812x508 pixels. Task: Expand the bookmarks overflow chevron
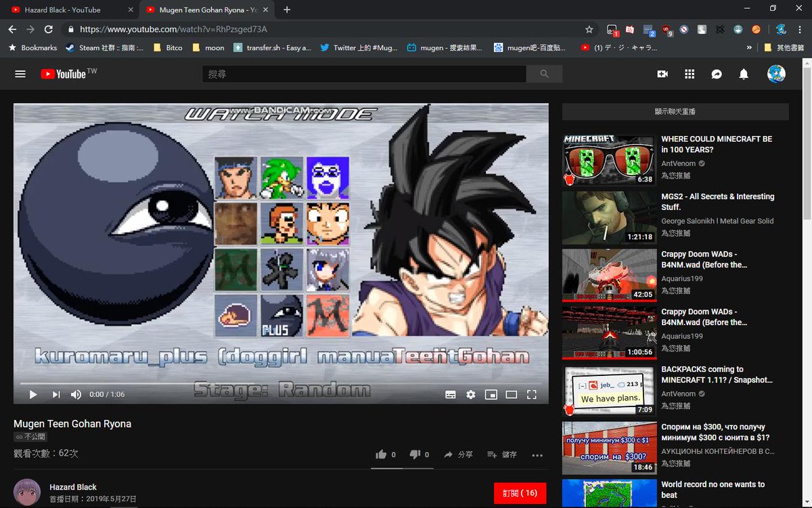(x=749, y=47)
